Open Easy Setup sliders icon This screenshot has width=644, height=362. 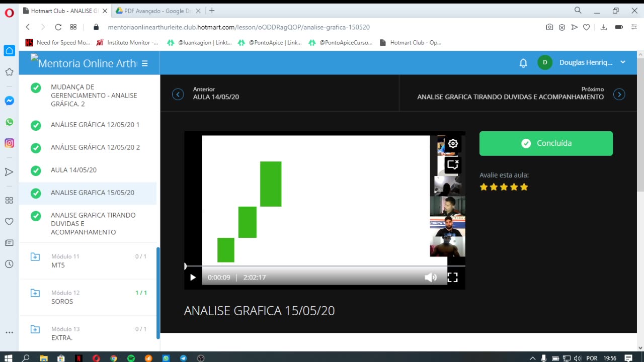tap(634, 27)
